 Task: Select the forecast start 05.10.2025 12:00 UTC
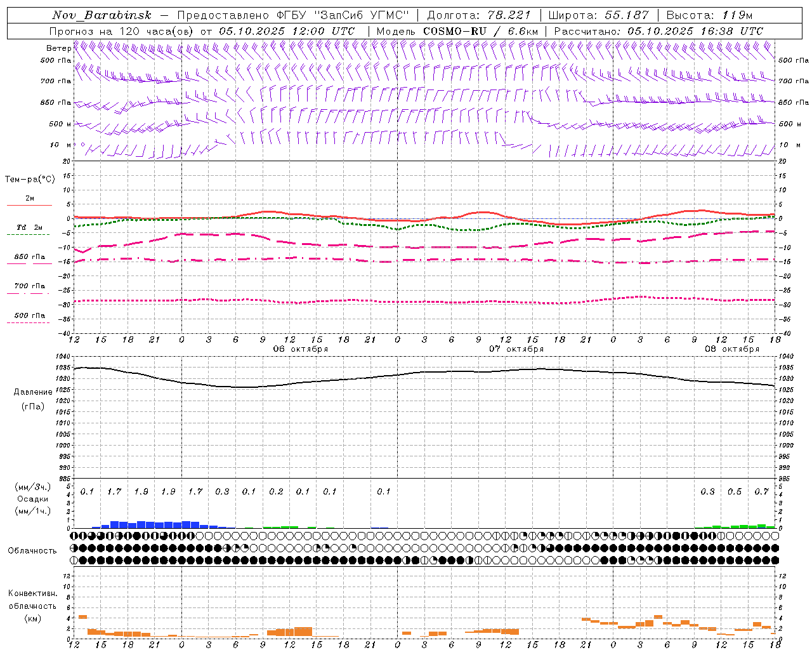[x=287, y=31]
